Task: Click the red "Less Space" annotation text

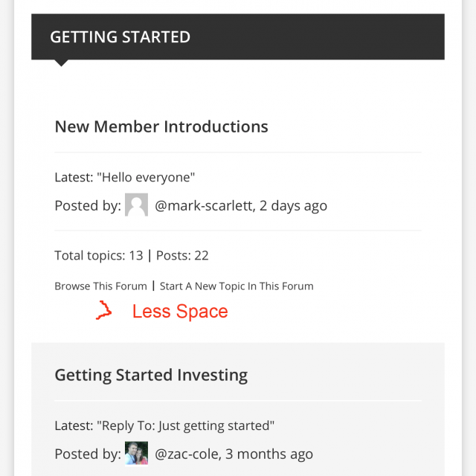Action: point(180,311)
